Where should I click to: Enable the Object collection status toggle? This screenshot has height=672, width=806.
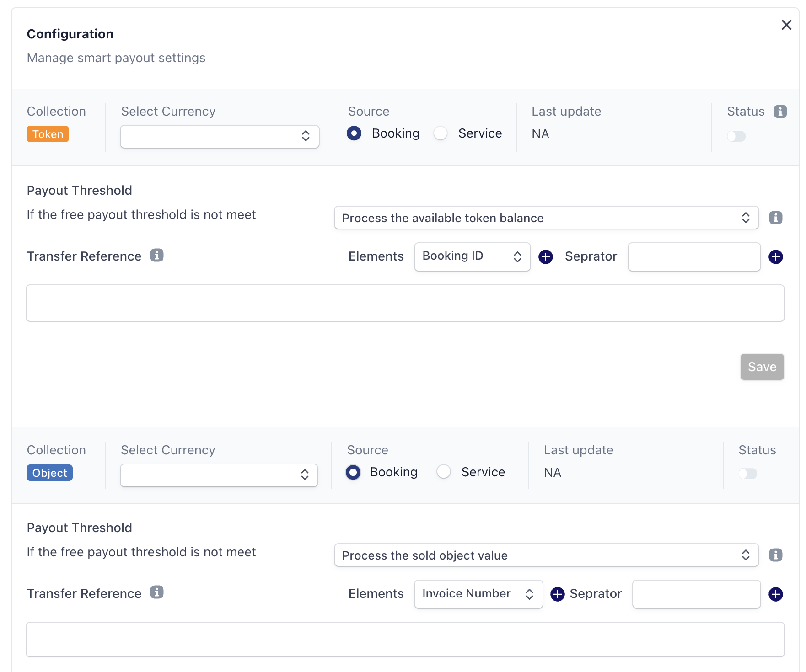pos(747,474)
